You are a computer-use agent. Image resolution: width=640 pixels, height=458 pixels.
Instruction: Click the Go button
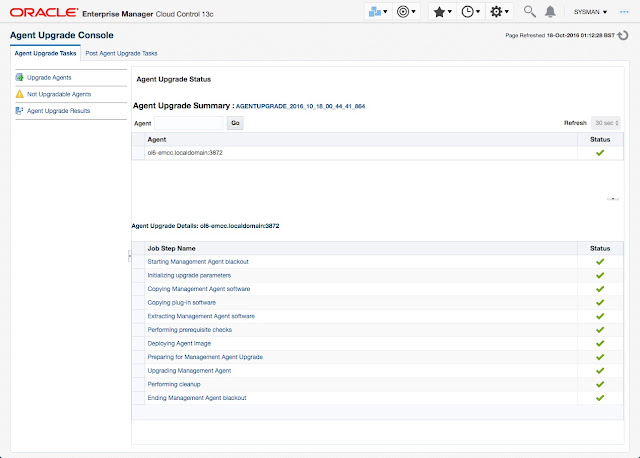coord(235,123)
